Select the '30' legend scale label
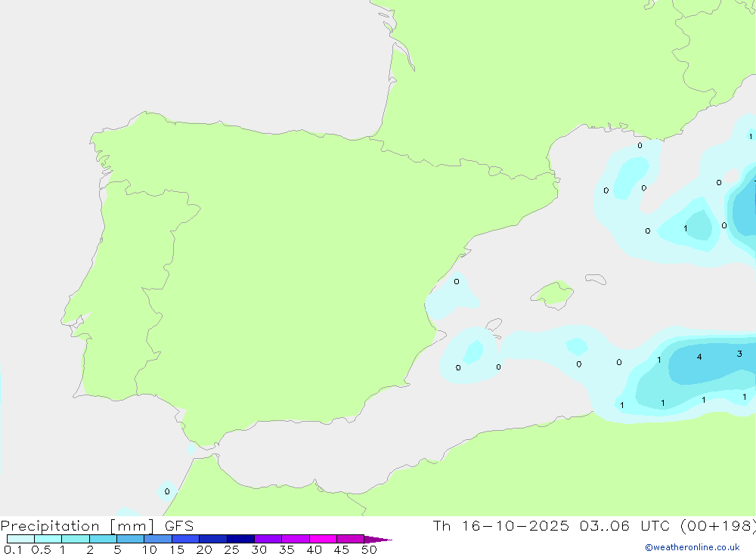Viewport: 756px width, 554px height. click(x=259, y=549)
